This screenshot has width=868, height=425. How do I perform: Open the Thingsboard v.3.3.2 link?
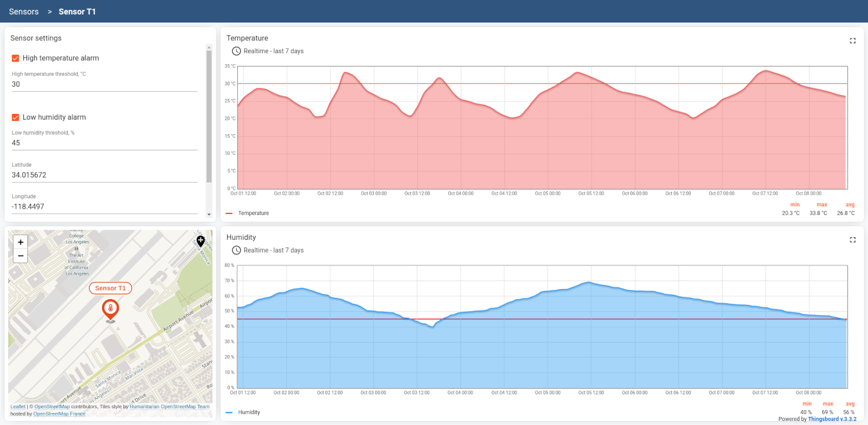click(x=832, y=419)
